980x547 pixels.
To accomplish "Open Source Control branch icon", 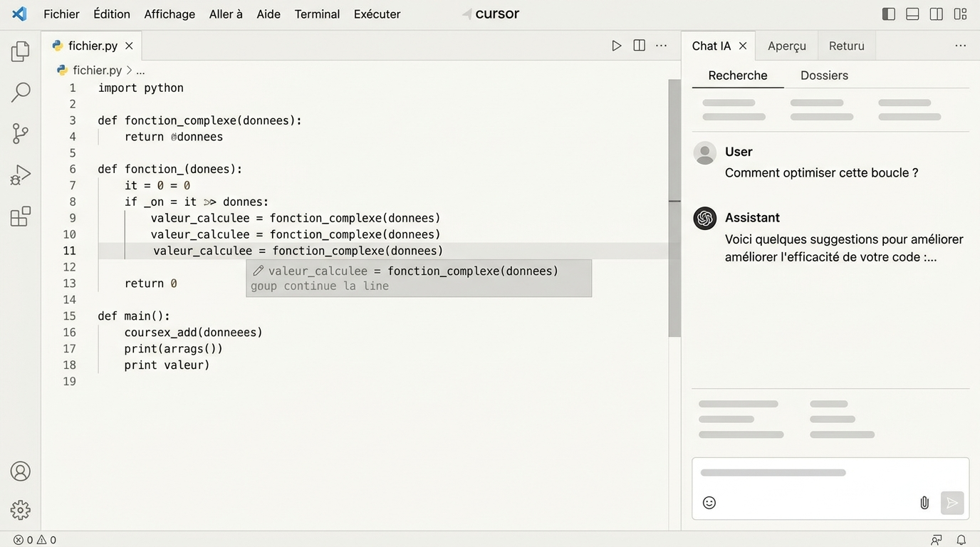I will click(21, 133).
